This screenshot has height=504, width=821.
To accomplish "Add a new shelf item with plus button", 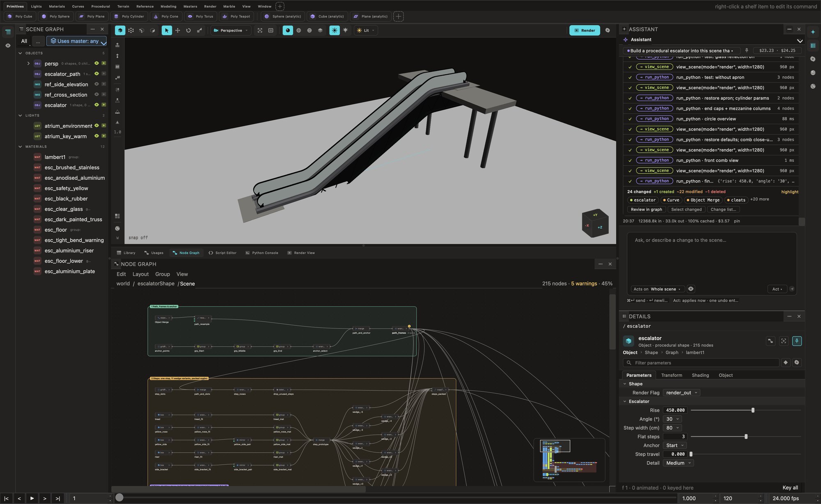I will (x=398, y=16).
